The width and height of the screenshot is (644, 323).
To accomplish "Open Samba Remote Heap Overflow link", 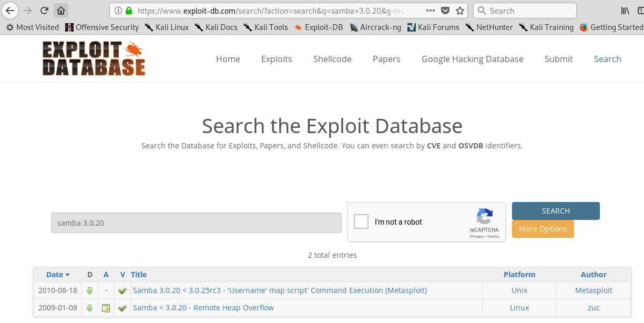I will (203, 308).
